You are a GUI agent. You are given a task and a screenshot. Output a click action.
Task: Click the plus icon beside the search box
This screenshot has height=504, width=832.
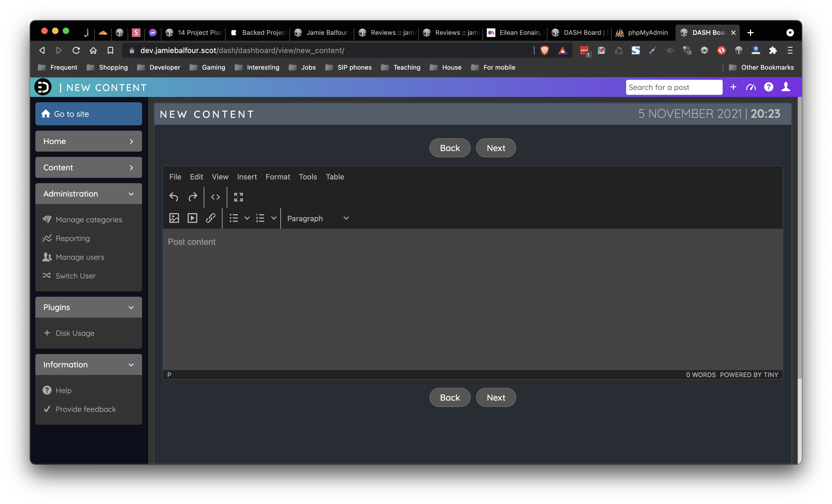tap(733, 87)
